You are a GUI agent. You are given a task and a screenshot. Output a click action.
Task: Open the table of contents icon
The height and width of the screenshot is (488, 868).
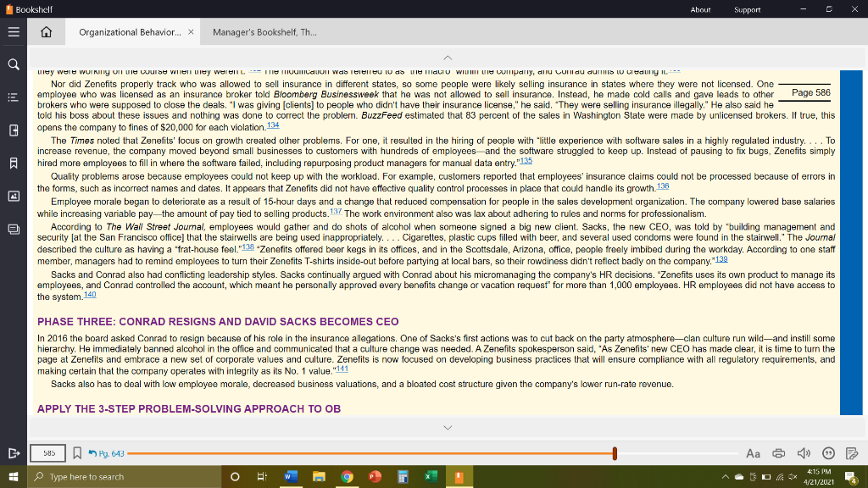click(14, 97)
